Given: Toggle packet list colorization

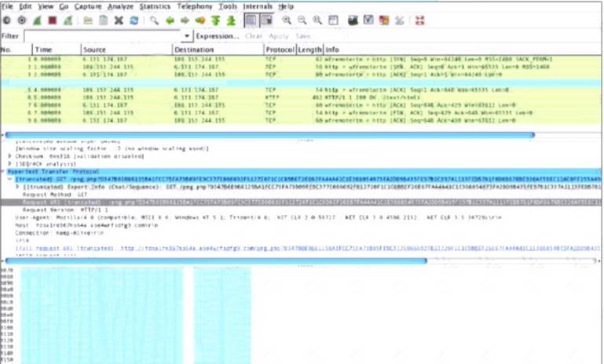Looking at the screenshot, I should point(251,20).
